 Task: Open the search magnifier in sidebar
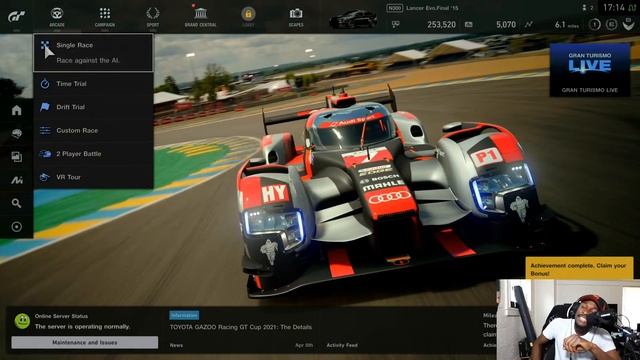16,203
